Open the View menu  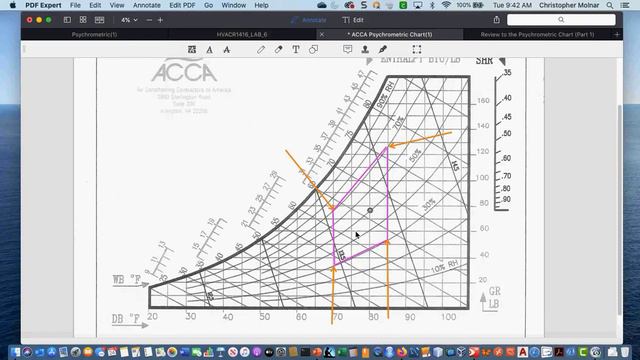click(x=117, y=5)
